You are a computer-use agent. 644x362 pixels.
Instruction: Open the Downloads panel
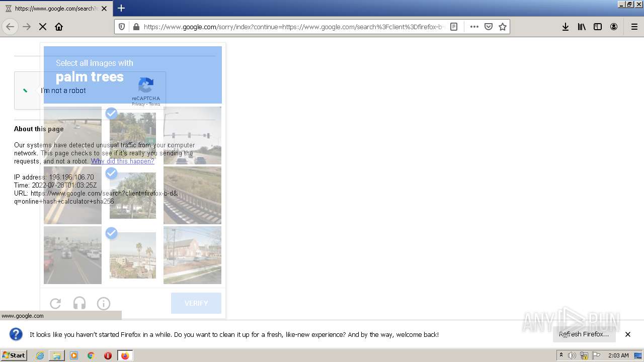(566, 27)
